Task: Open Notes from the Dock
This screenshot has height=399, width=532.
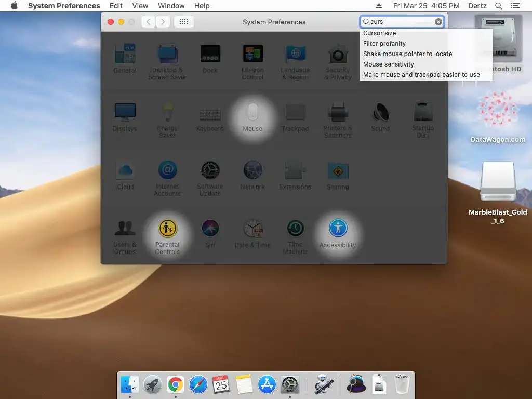Action: click(x=244, y=385)
